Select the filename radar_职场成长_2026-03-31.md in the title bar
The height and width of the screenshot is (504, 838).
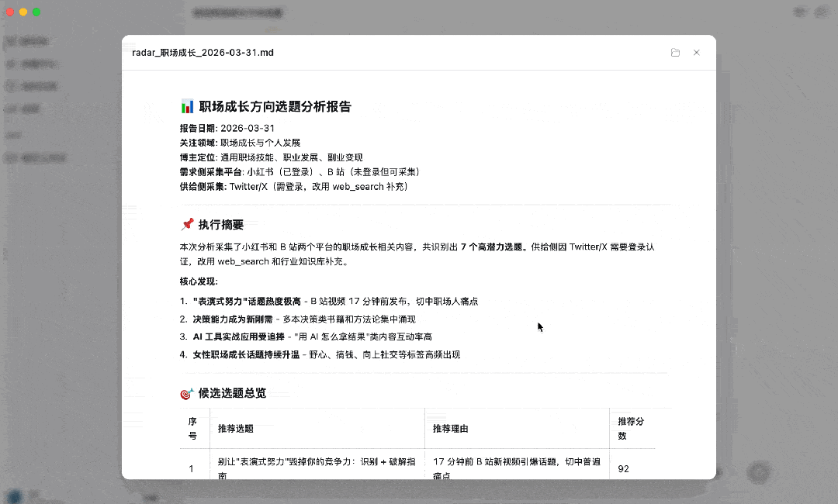coord(203,52)
